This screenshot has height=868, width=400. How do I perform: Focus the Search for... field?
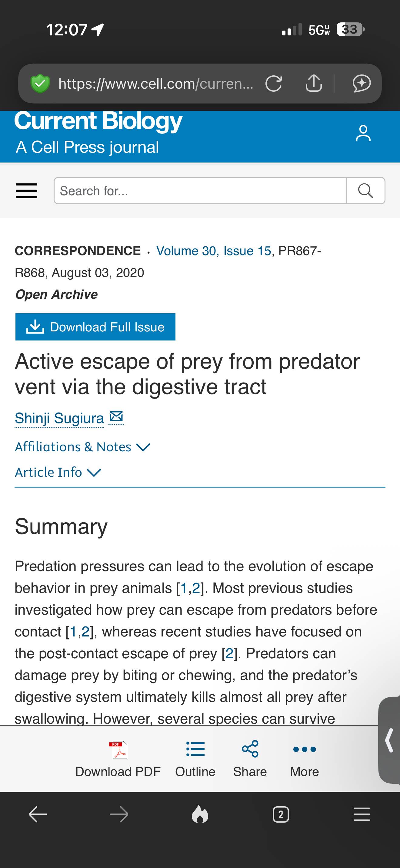[x=200, y=191]
